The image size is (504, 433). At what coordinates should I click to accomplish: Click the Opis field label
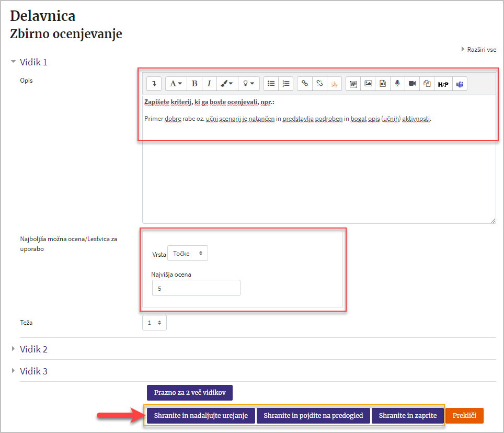click(x=26, y=81)
